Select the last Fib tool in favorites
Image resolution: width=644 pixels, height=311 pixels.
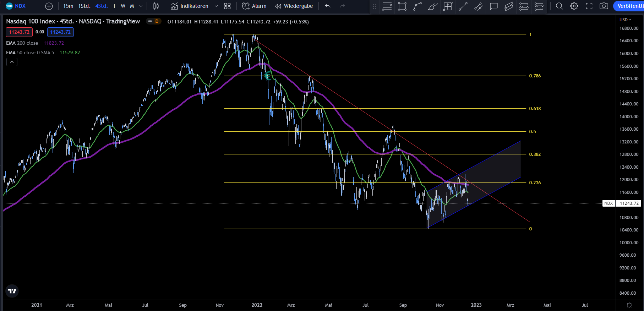pyautogui.click(x=539, y=6)
